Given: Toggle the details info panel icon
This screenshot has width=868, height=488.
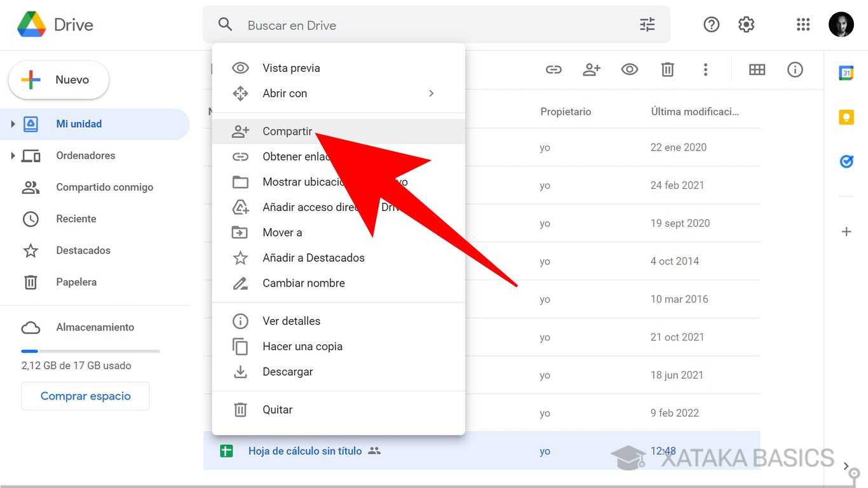Looking at the screenshot, I should click(795, 70).
